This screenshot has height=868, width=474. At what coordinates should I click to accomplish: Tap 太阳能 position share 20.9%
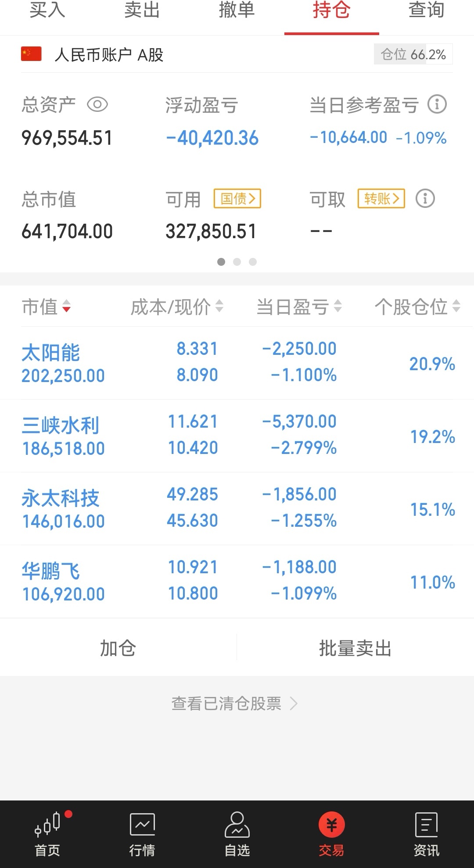432,364
